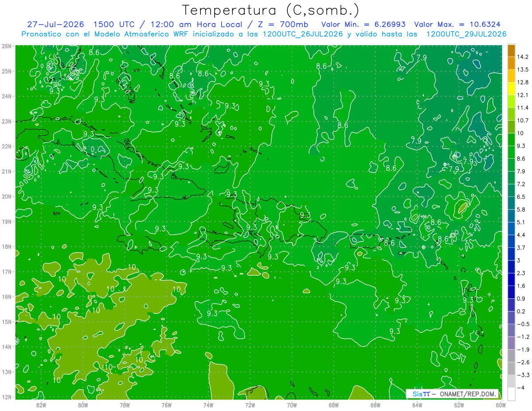Click the 19N latitude axis label
Viewport: 532px width, 411px height.
tap(6, 221)
